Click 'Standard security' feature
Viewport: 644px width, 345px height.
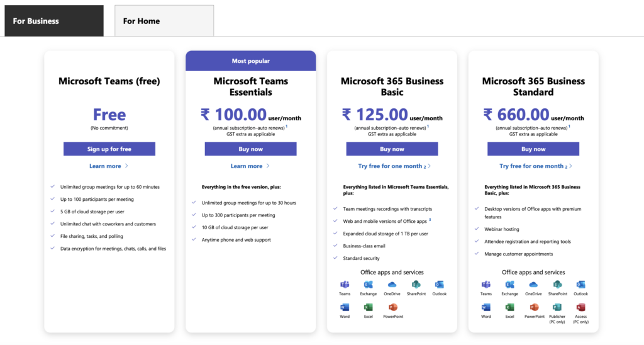coord(361,258)
